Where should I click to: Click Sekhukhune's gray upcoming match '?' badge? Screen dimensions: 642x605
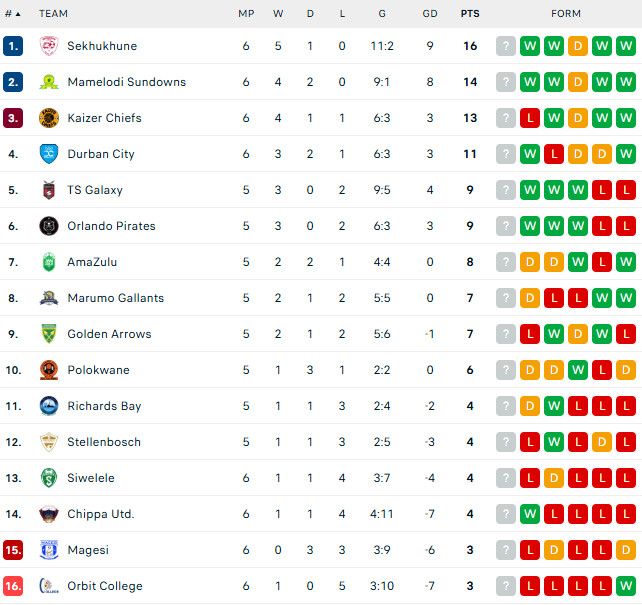[x=506, y=46]
